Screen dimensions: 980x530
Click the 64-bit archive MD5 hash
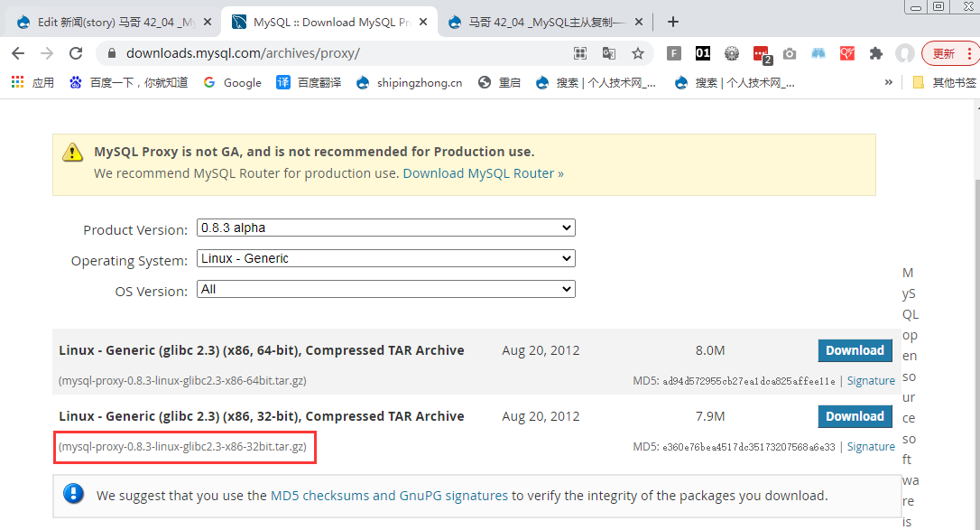pyautogui.click(x=749, y=381)
